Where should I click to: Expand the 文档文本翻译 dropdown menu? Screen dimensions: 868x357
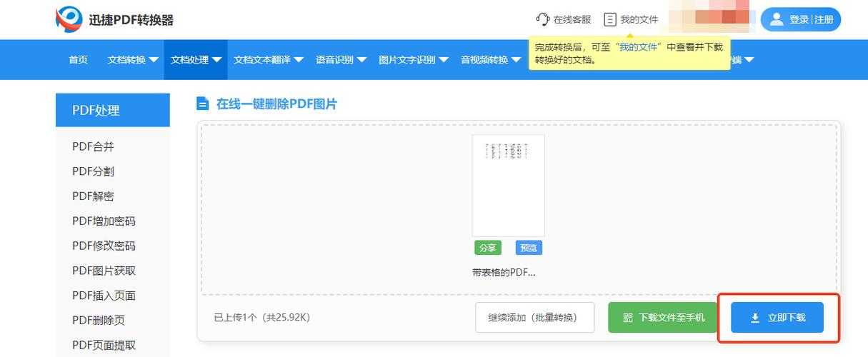click(269, 60)
